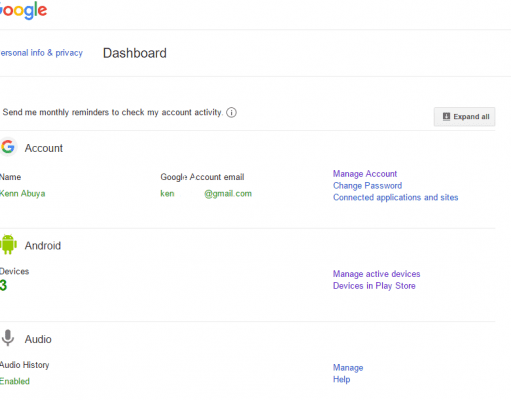
Task: Open Connected applications and sites
Action: (395, 197)
